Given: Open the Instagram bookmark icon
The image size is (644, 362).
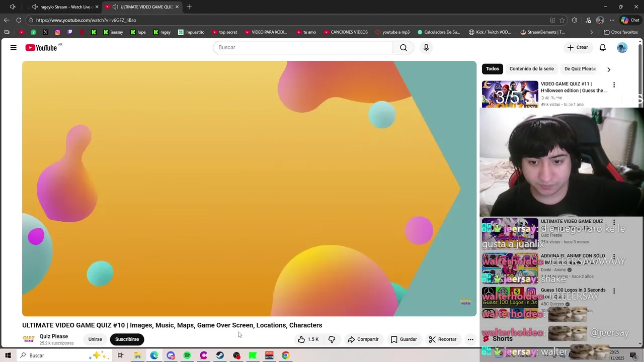Looking at the screenshot, I should click(57, 32).
